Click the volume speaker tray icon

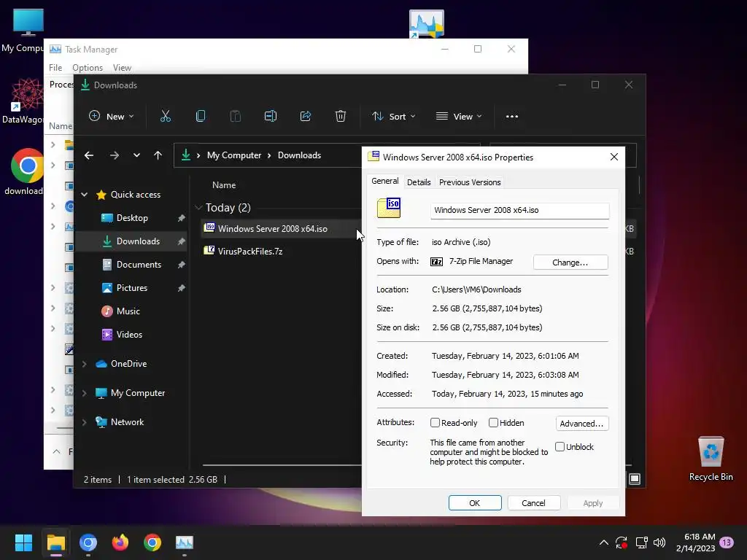click(659, 542)
